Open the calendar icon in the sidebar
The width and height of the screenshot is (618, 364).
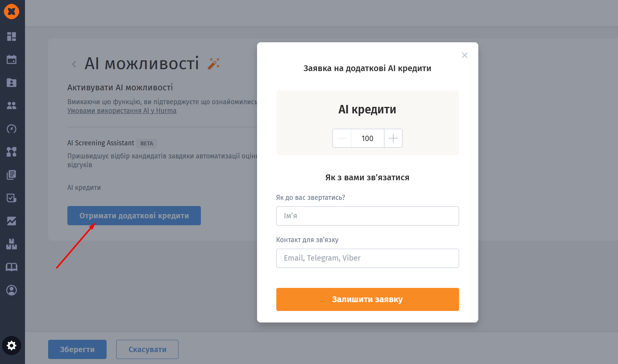[x=12, y=60]
